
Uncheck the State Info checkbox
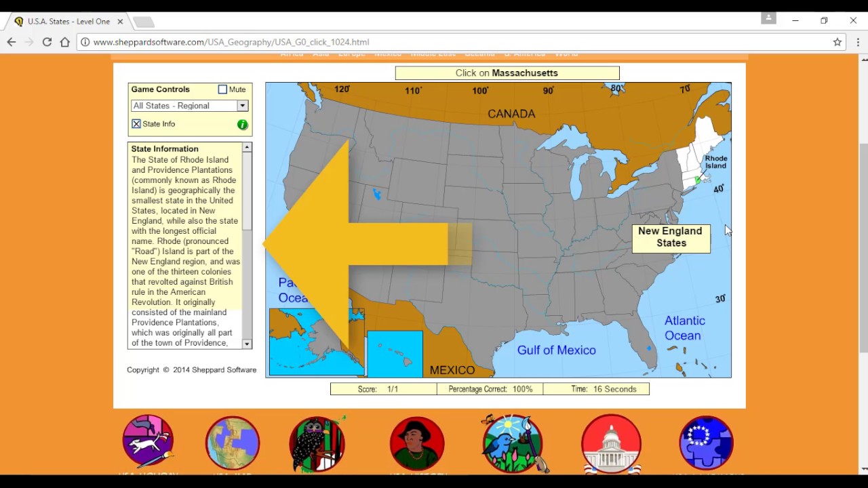(x=136, y=124)
